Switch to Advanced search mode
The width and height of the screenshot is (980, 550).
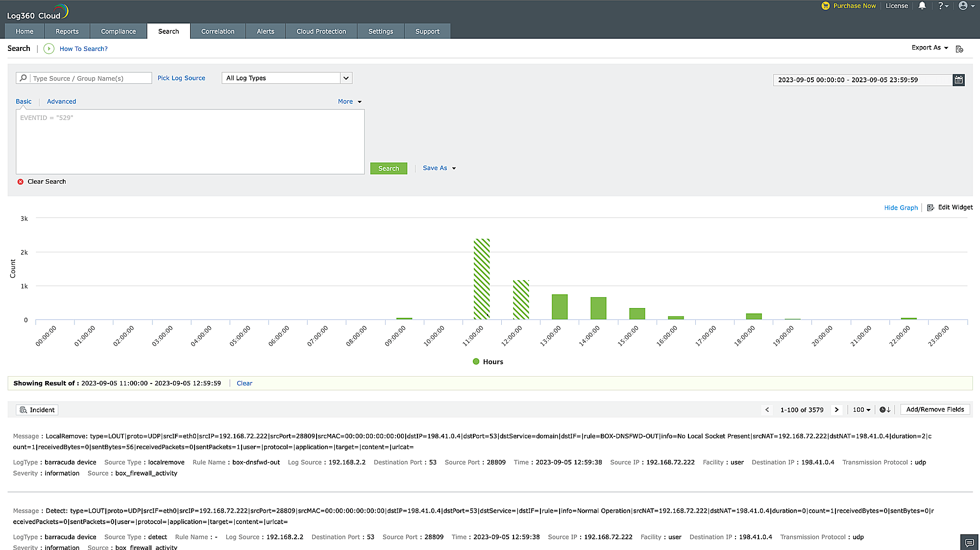coord(61,101)
